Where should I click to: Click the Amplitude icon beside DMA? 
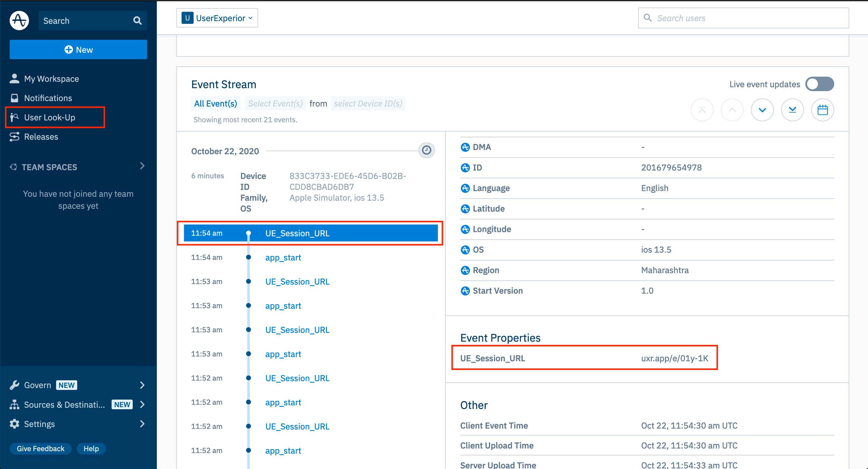tap(465, 147)
